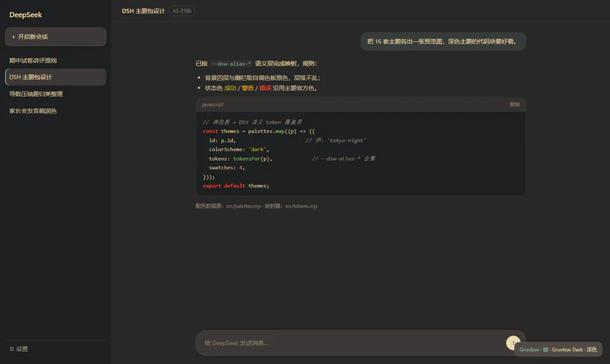Click the Gruvbox Dark theme label badge
Viewport: 610px width, 364px height.
tap(558, 349)
